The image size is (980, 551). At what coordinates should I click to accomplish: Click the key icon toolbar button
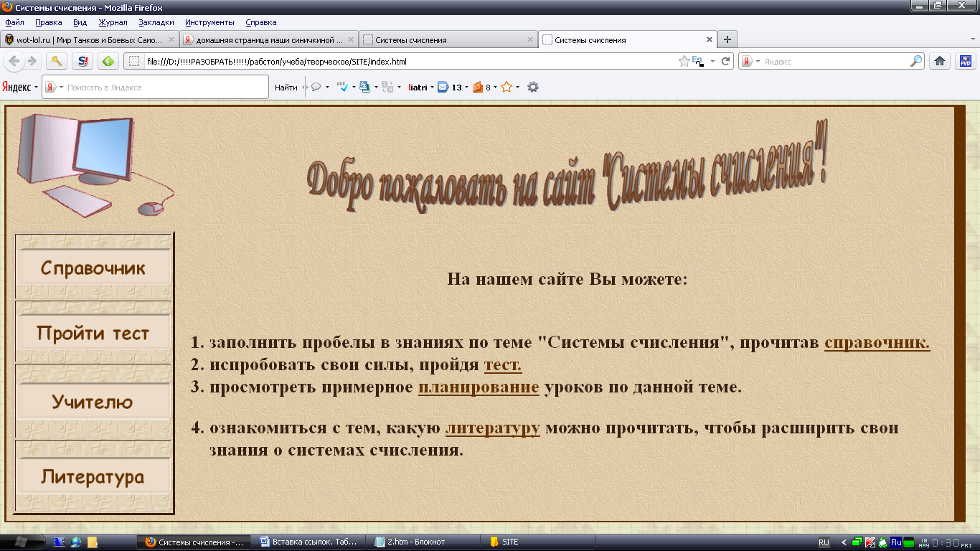[x=57, y=61]
